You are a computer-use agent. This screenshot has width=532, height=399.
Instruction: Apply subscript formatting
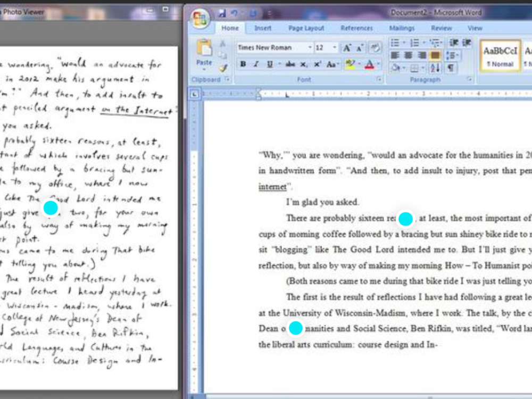pyautogui.click(x=304, y=64)
